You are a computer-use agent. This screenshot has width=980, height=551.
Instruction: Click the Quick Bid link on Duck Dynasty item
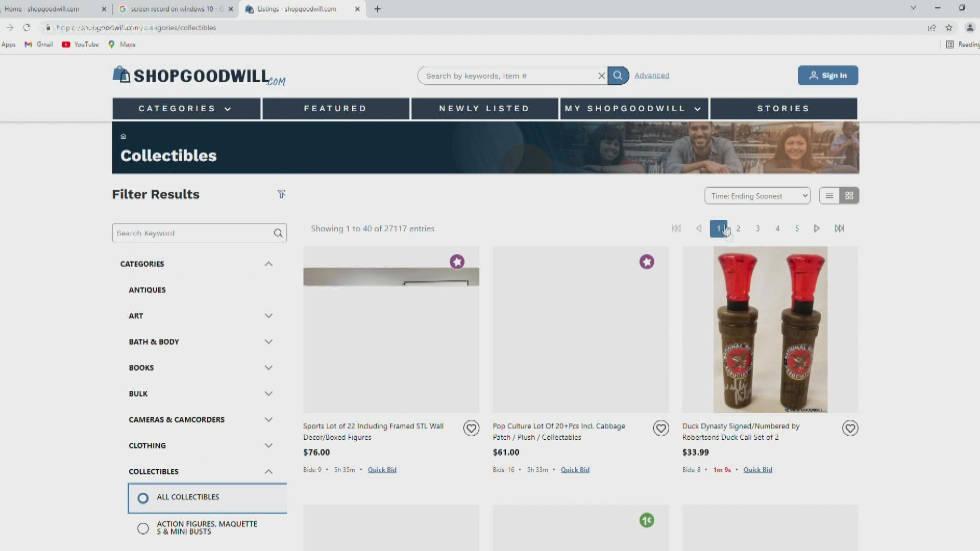(757, 469)
